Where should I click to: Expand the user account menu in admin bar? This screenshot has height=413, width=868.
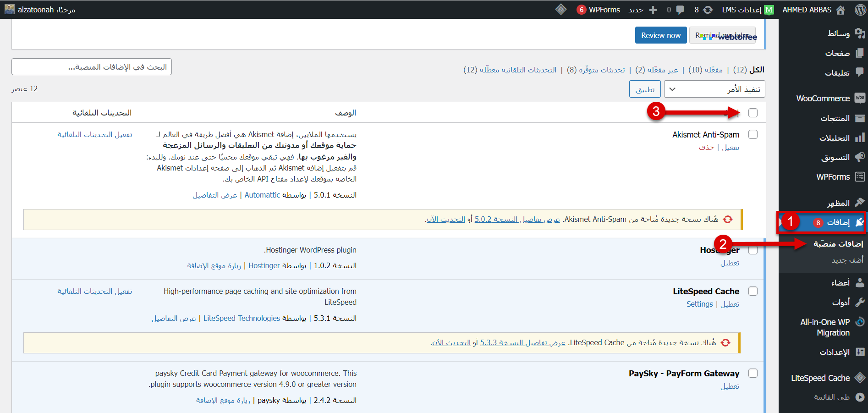(40, 10)
